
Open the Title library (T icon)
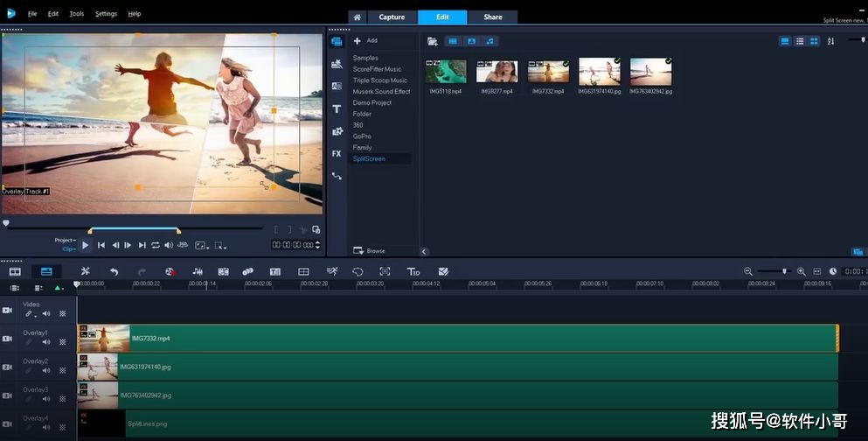click(x=337, y=109)
